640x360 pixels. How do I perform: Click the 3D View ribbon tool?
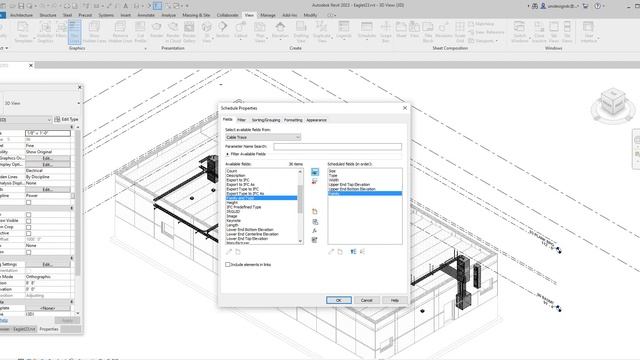[207, 32]
